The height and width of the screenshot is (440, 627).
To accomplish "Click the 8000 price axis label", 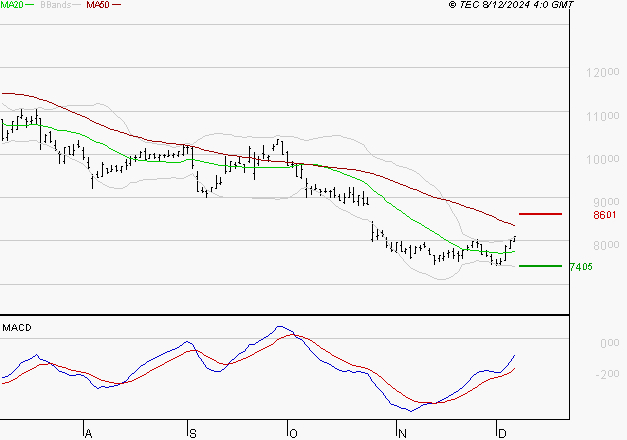I will pyautogui.click(x=604, y=245).
